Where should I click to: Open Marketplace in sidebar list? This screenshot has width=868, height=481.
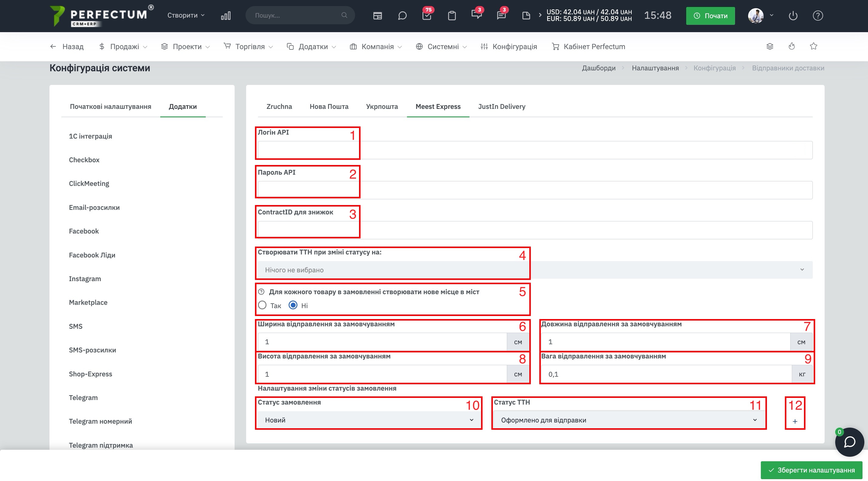(88, 302)
